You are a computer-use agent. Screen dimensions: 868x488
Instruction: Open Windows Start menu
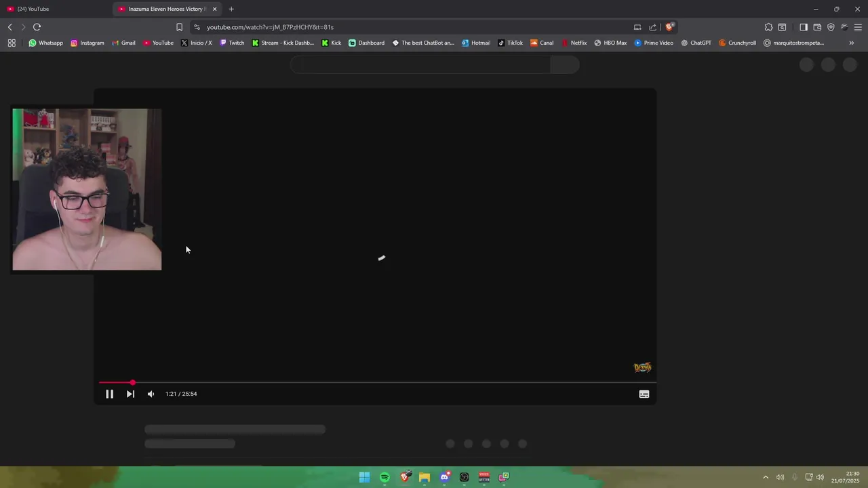[x=364, y=477]
